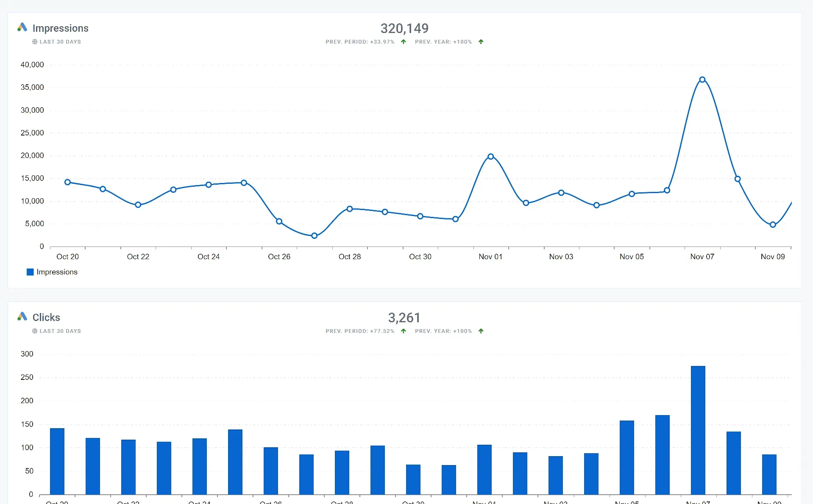Click the Nov 08 bar in Clicks chart

(x=734, y=463)
